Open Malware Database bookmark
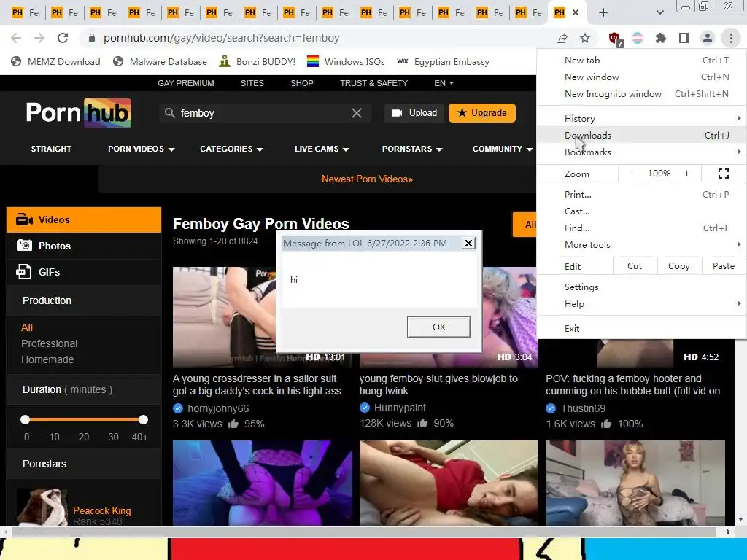The height and width of the screenshot is (560, 747). click(160, 61)
